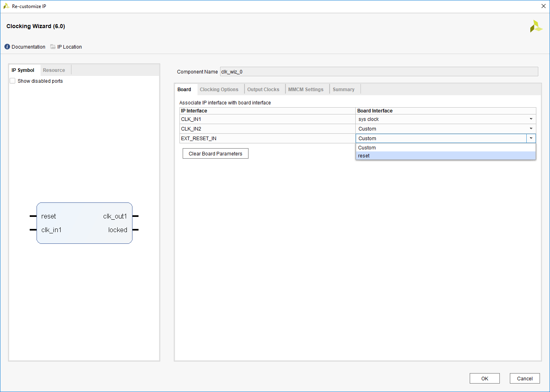This screenshot has height=392, width=550.
Task: Switch to the Clocking Options tab
Action: 219,90
